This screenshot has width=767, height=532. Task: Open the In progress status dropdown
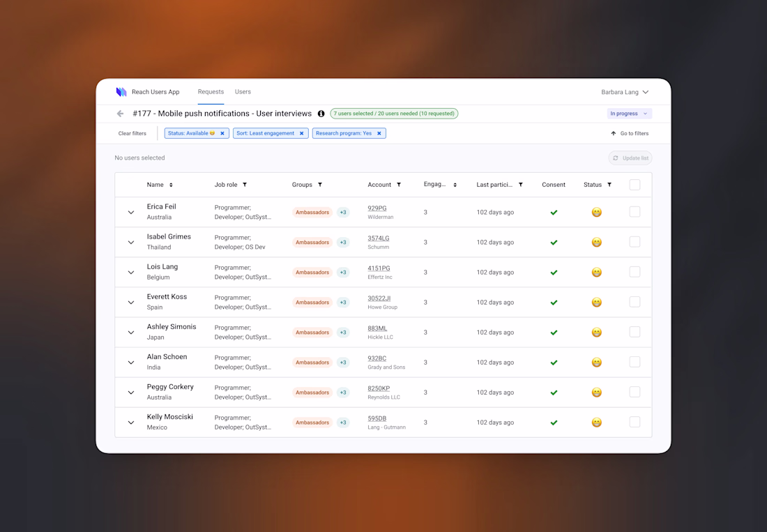(x=629, y=114)
